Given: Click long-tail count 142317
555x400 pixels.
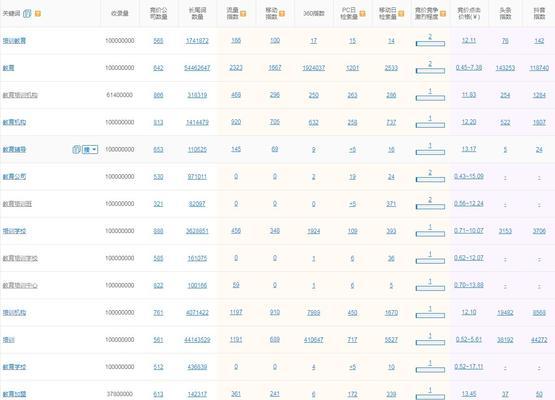Looking at the screenshot, I should pyautogui.click(x=197, y=394).
